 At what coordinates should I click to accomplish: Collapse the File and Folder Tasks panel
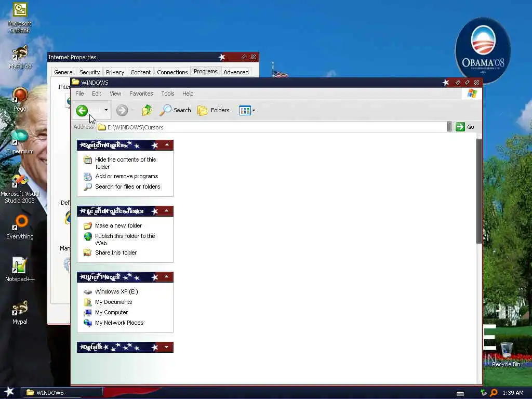(167, 211)
